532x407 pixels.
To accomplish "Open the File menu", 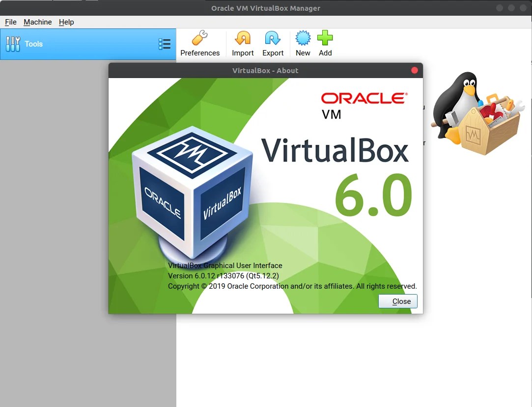I will pyautogui.click(x=10, y=22).
